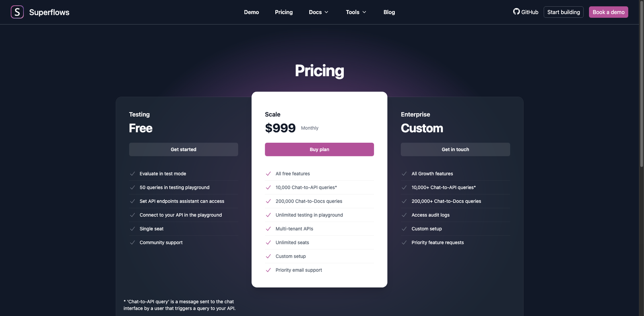The width and height of the screenshot is (644, 316).
Task: Click the GitHub octocat icon
Action: [x=516, y=12]
